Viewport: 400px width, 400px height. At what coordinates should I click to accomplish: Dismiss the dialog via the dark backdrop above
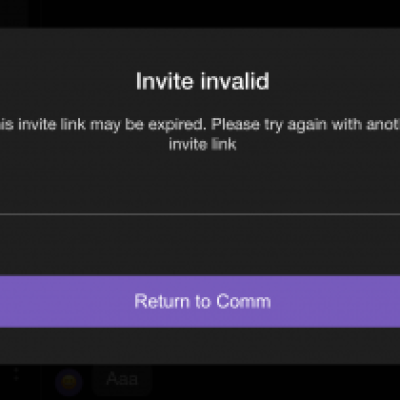tap(200, 14)
